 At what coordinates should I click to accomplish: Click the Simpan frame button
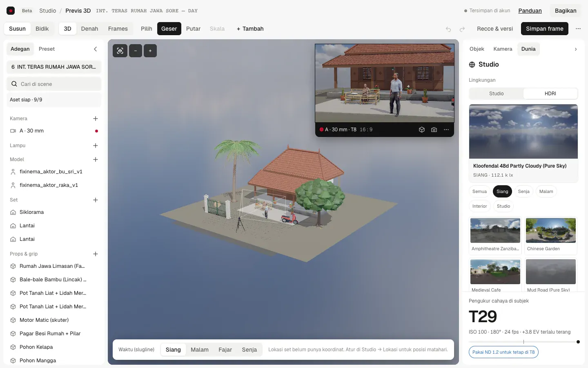pos(544,29)
